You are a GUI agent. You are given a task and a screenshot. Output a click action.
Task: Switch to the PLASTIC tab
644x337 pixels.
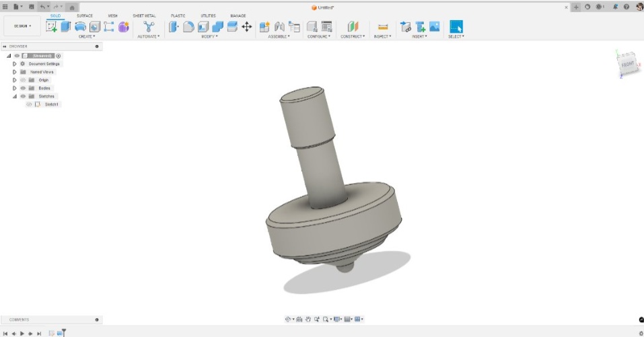coord(178,15)
